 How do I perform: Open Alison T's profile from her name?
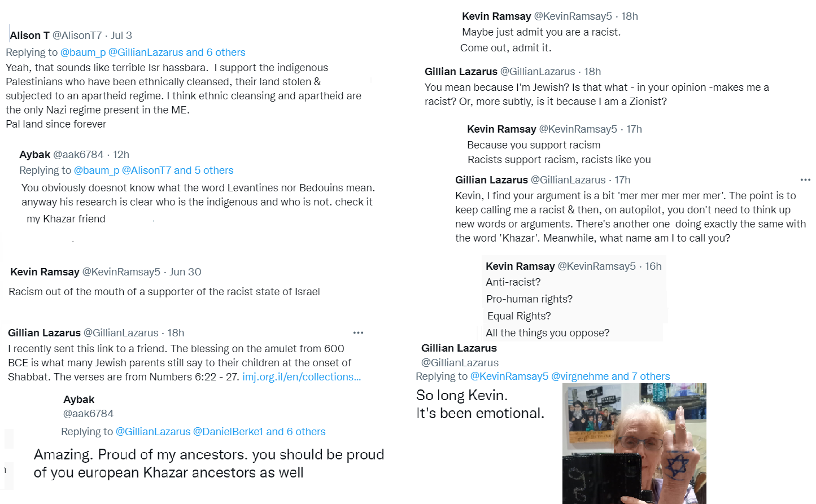(x=30, y=36)
